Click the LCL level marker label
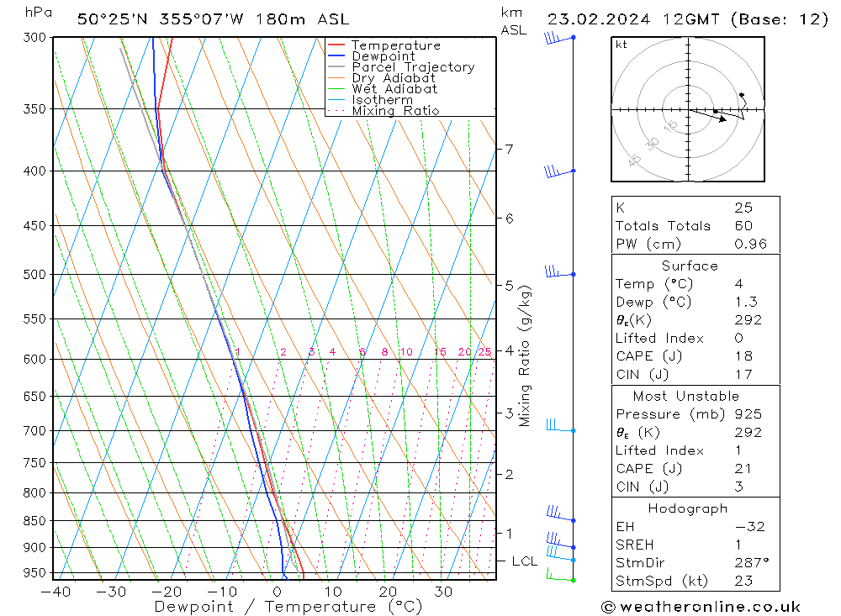841x616 pixels. point(524,561)
